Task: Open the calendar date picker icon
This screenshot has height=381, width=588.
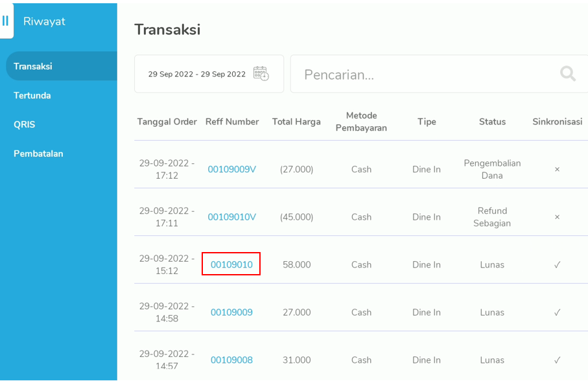Action: 261,74
